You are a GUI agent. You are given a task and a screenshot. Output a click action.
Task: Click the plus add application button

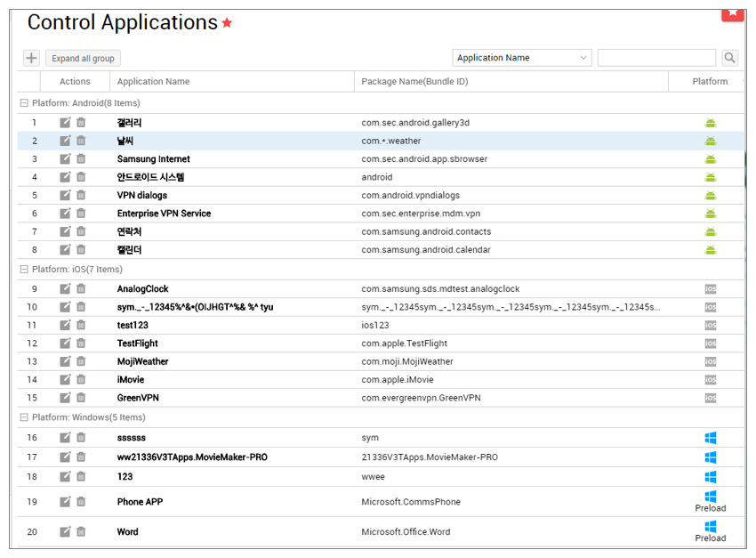pos(31,59)
